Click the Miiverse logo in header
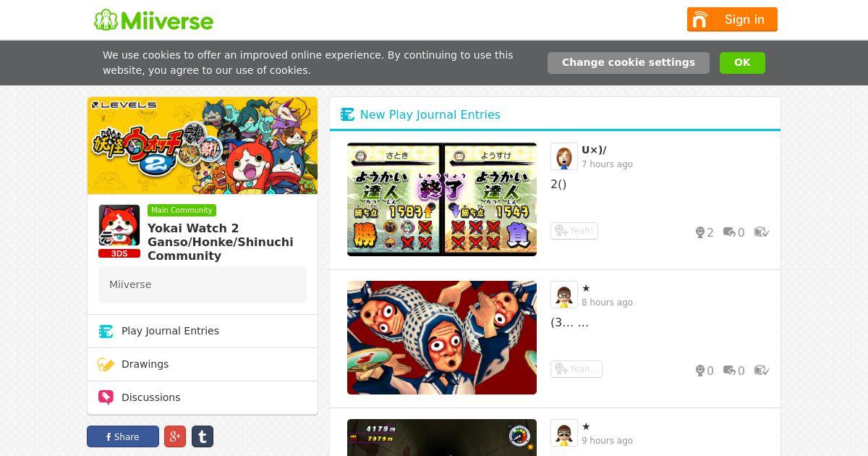Screen dimensions: 868x456 (153, 20)
